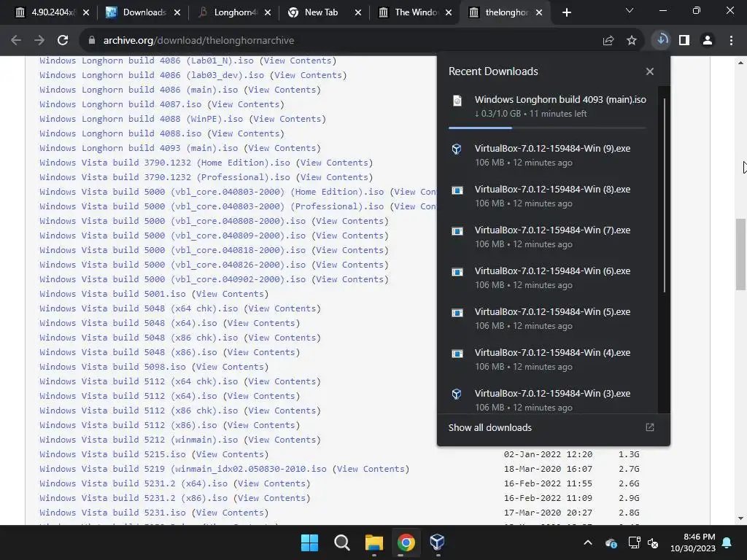Open VirtualBox-7.0.12-159484-Win (9).exe entry
Viewport: 747px width, 560px height.
(x=553, y=149)
